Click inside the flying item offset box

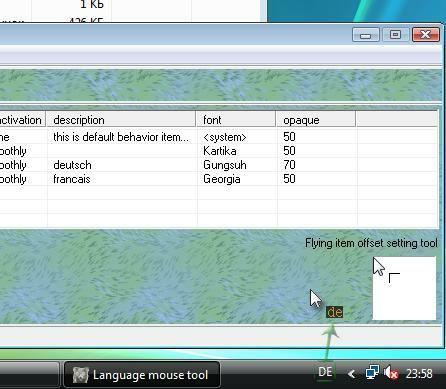pos(404,288)
